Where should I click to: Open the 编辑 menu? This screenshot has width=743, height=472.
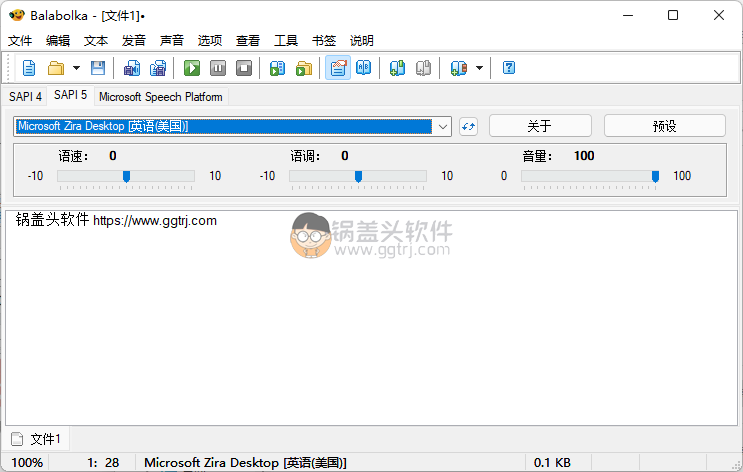click(x=58, y=41)
